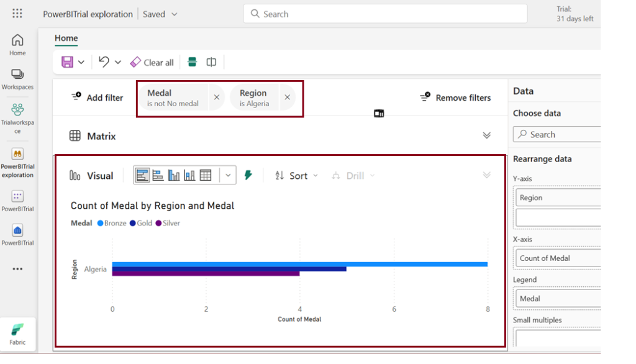Viewport: 636px width, 364px height.
Task: Expand more visual types dropdown arrow
Action: 228,176
